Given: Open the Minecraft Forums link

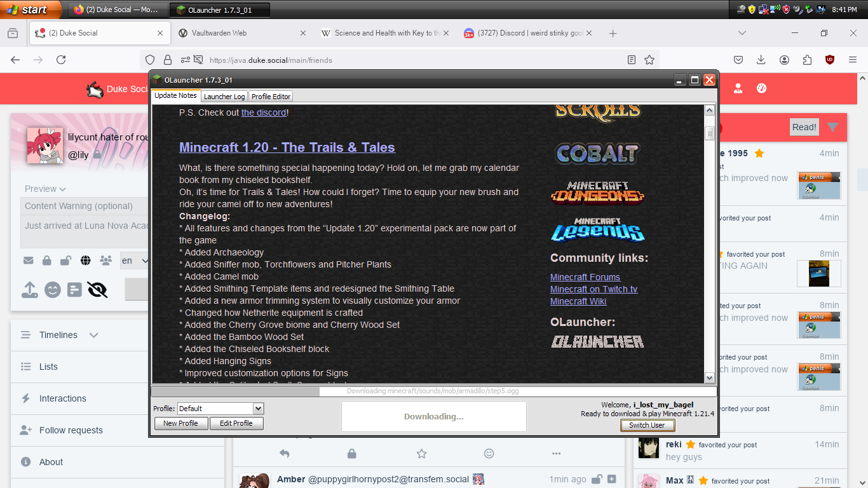Looking at the screenshot, I should click(585, 277).
